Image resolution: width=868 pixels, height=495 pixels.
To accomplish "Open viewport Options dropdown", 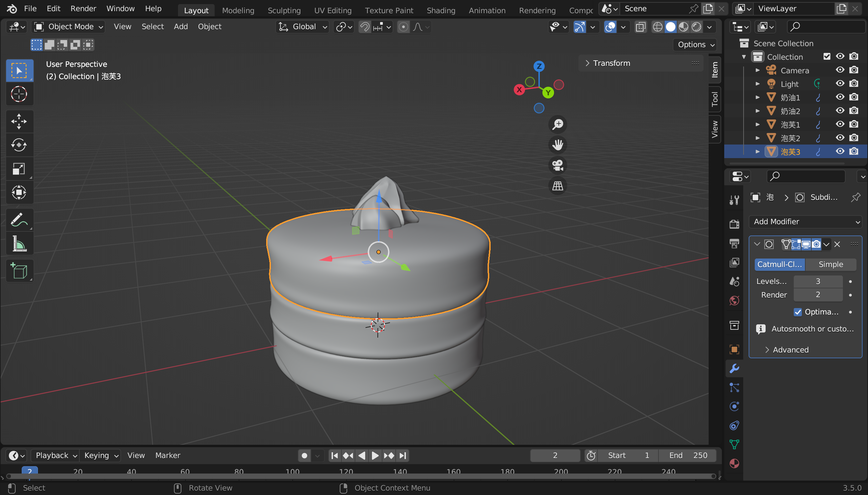I will coord(695,45).
